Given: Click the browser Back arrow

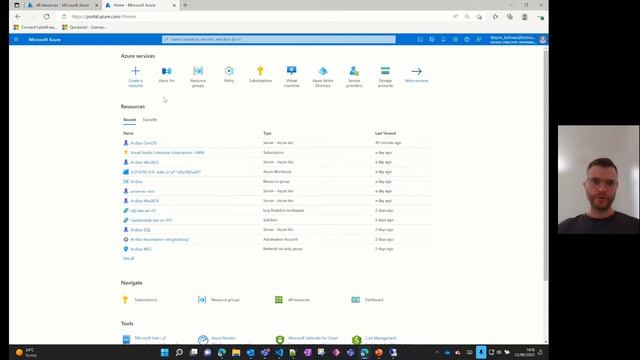Looking at the screenshot, I should point(18,17).
